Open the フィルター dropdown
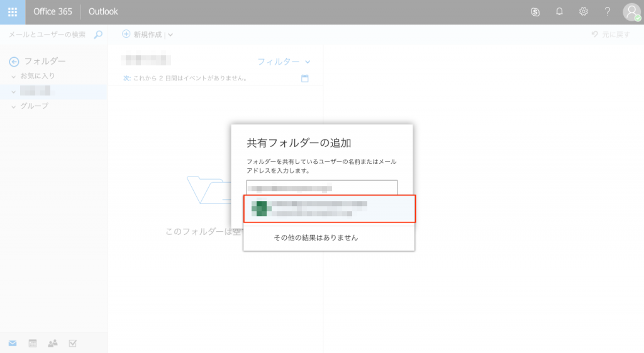Viewport: 644px width, 353px height. pyautogui.click(x=284, y=62)
